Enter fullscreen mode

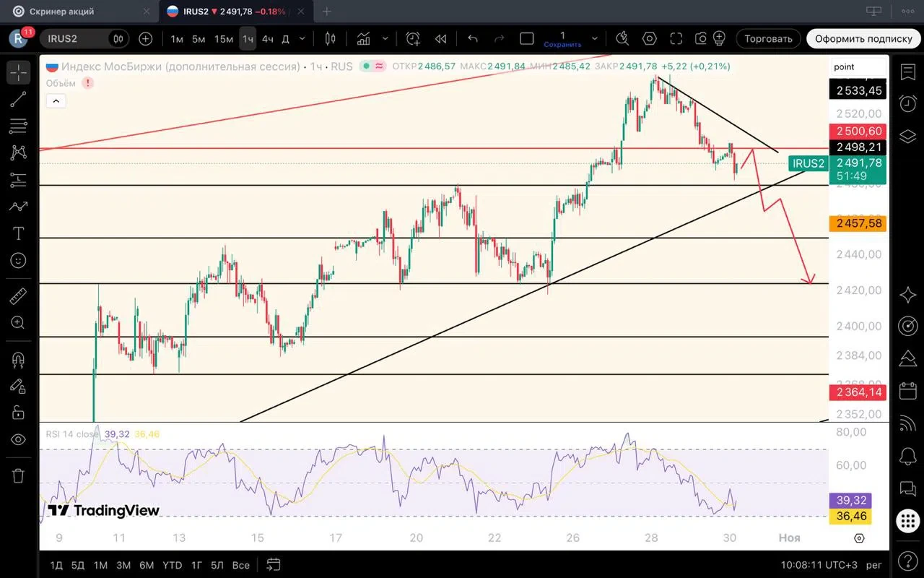point(676,39)
